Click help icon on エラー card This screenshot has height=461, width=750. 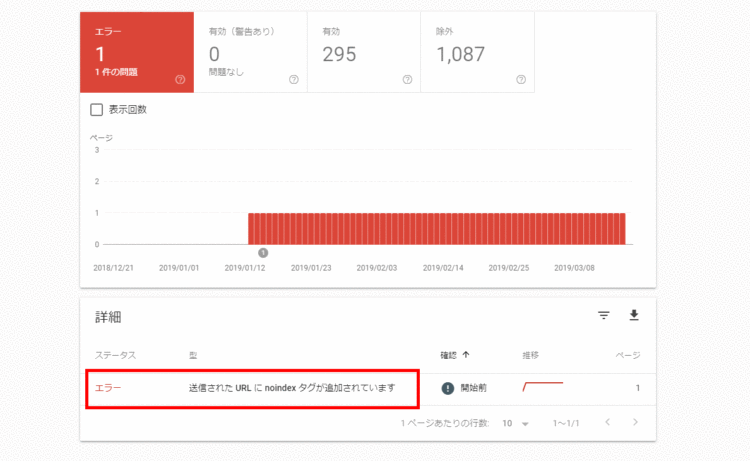[180, 79]
